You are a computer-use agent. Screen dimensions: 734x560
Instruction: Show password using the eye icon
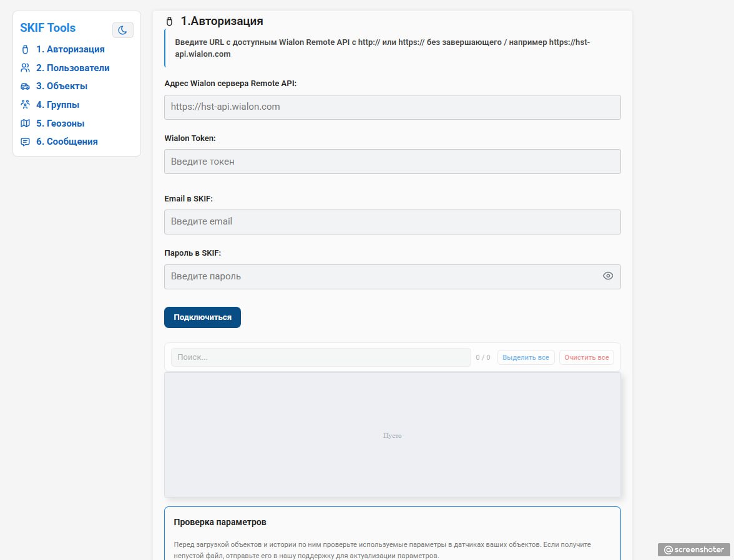point(607,276)
